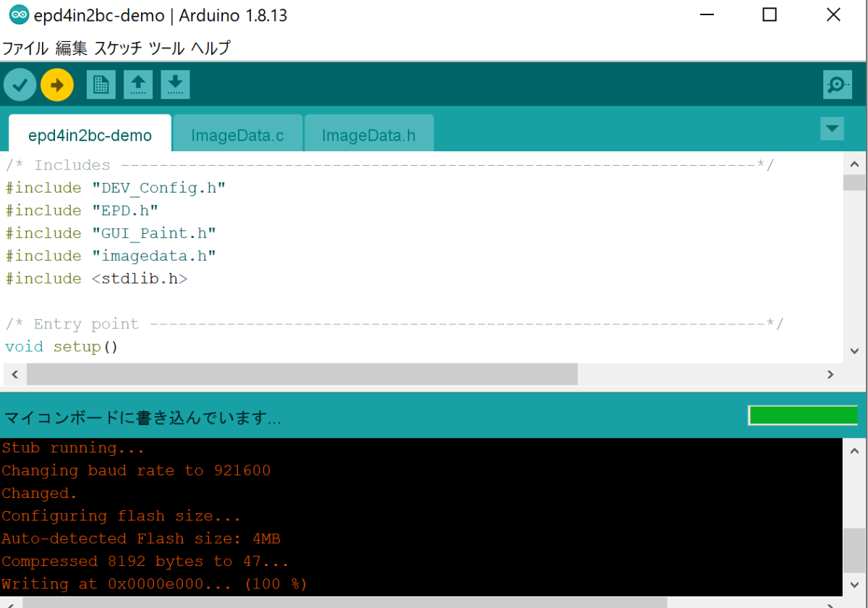
Task: Click the /* Entry point comment line
Action: click(394, 324)
